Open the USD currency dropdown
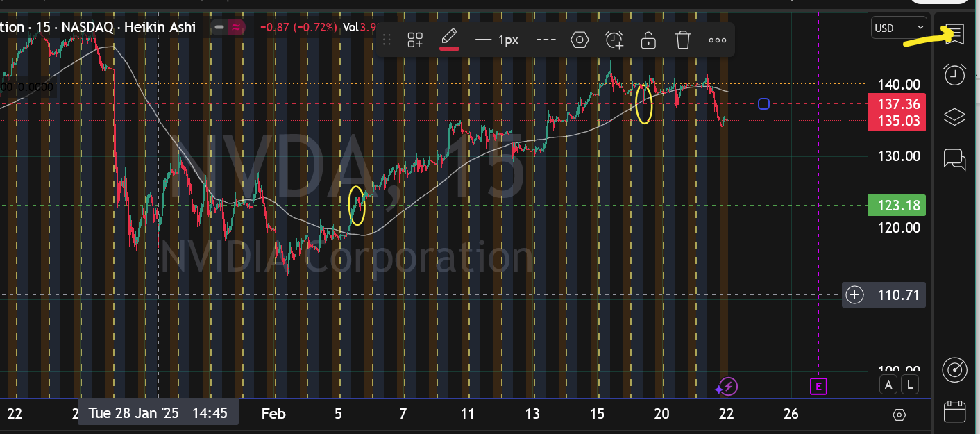The image size is (980, 434). coord(899,28)
